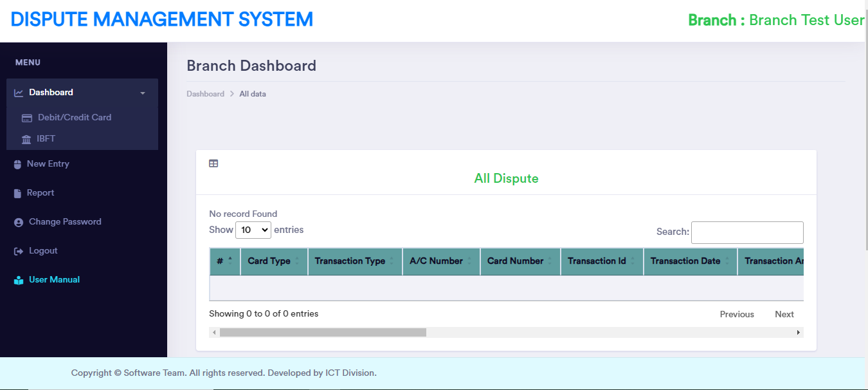Click the Previous pagination button

tap(737, 314)
